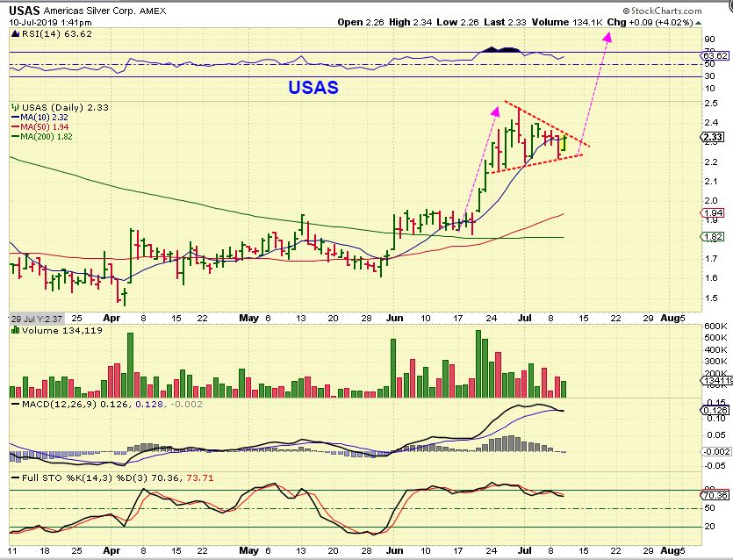Click the Americas Silver Corp. AMEX title
This screenshot has width=733, height=560.
click(104, 11)
